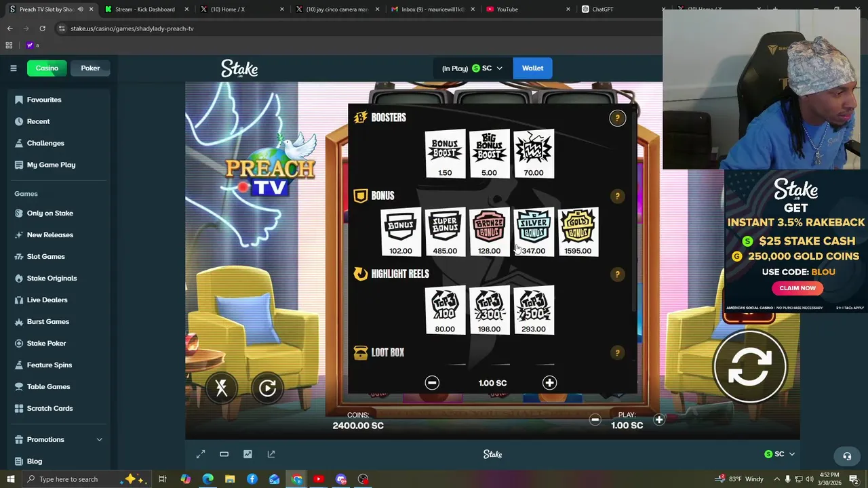The width and height of the screenshot is (868, 488).
Task: Click the Claim Now promo button
Action: [x=797, y=288]
